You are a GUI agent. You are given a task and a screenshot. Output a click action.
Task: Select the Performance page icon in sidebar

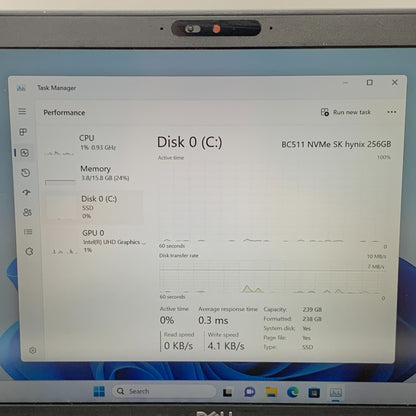(x=24, y=153)
